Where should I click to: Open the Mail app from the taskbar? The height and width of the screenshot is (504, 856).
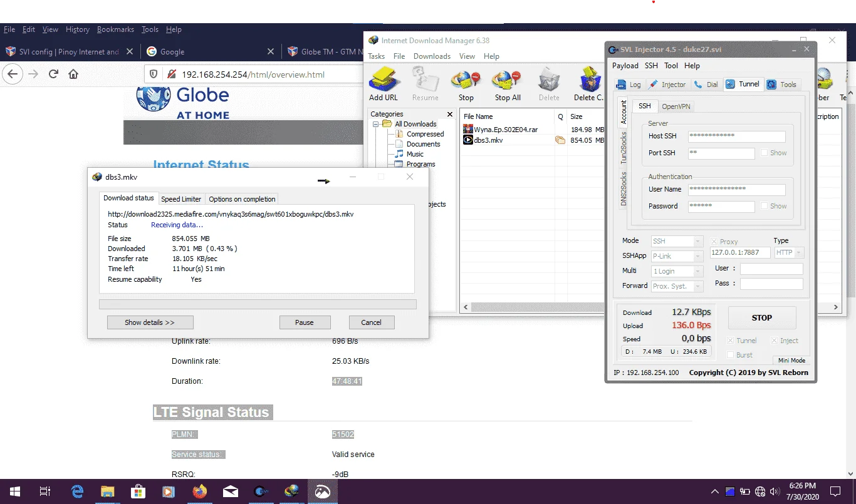click(231, 491)
